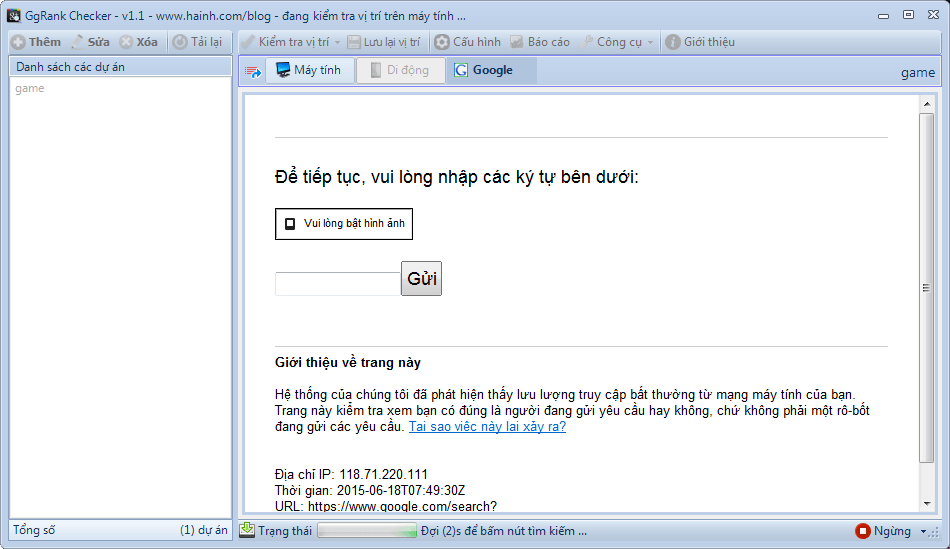Image resolution: width=950 pixels, height=549 pixels.
Task: Click the status progress bar
Action: tap(367, 531)
